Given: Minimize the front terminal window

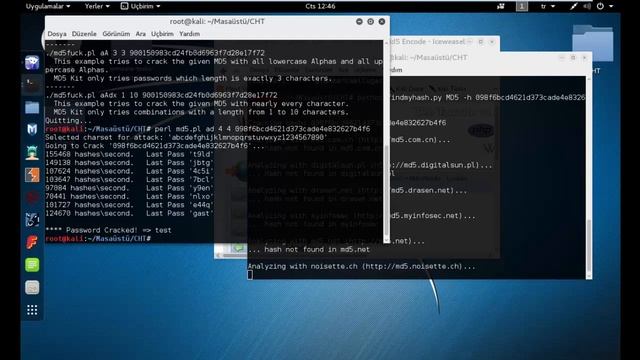Looking at the screenshot, I should (x=359, y=22).
